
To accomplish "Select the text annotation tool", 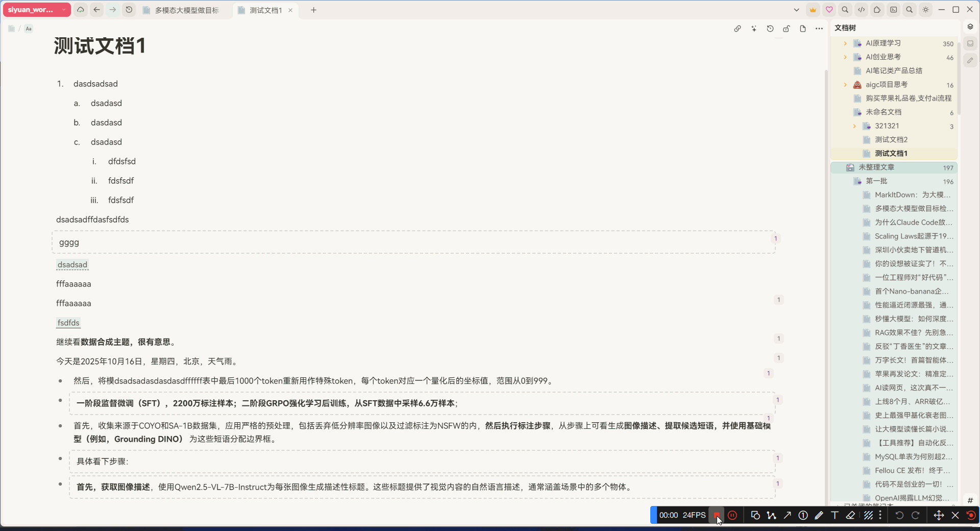I will [x=834, y=515].
